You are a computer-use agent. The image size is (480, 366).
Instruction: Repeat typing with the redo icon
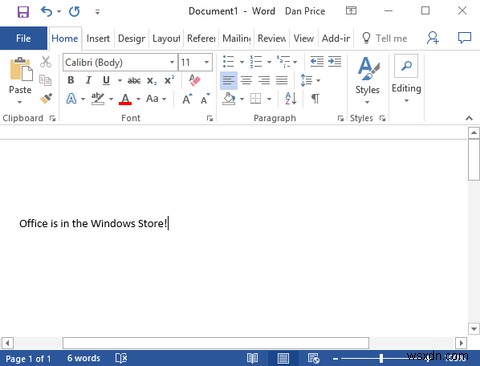pos(74,12)
